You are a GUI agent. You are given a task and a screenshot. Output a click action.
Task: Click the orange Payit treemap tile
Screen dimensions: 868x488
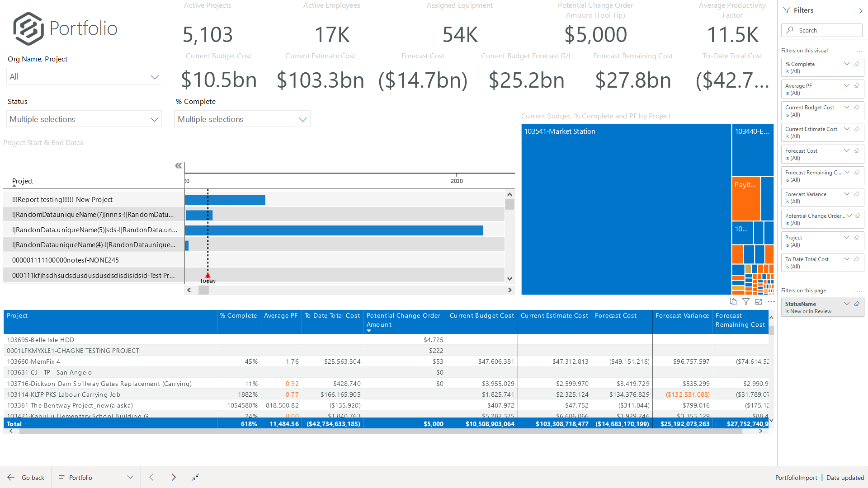[745, 199]
